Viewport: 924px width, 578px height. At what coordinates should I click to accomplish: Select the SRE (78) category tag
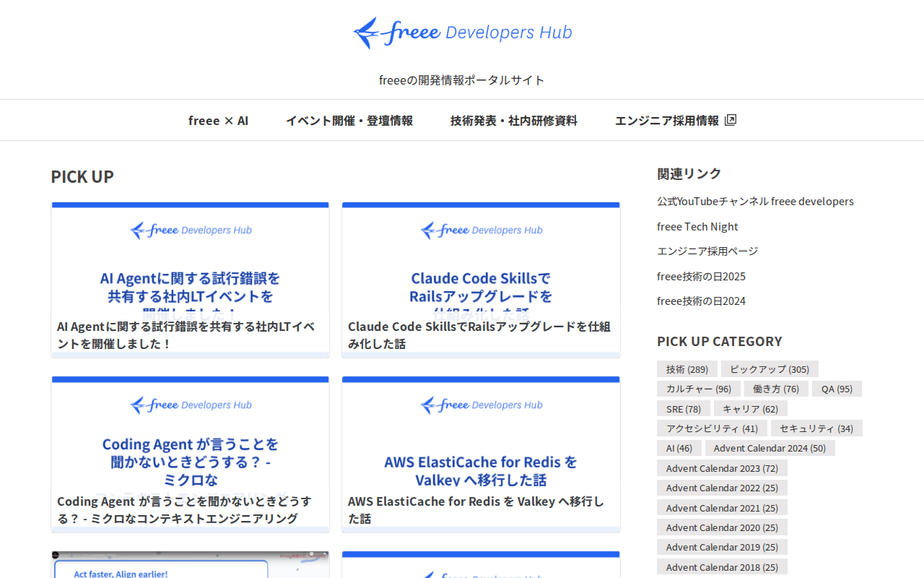point(684,409)
